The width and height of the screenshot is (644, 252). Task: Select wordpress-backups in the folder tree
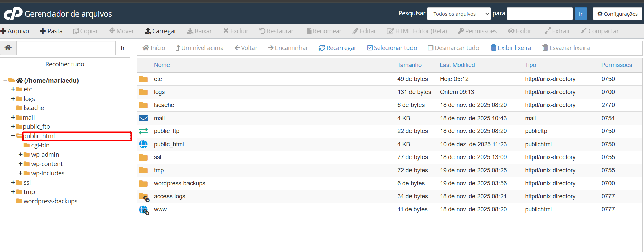pos(50,201)
